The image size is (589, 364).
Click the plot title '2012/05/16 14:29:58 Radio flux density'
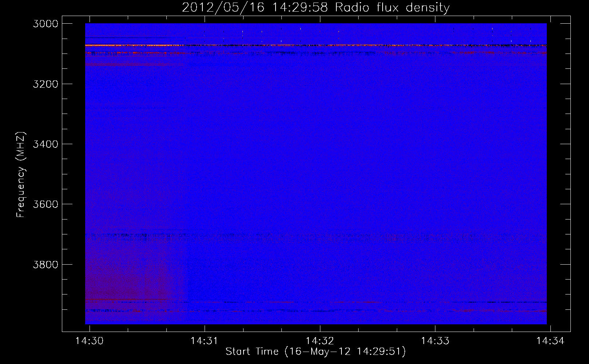coord(316,7)
